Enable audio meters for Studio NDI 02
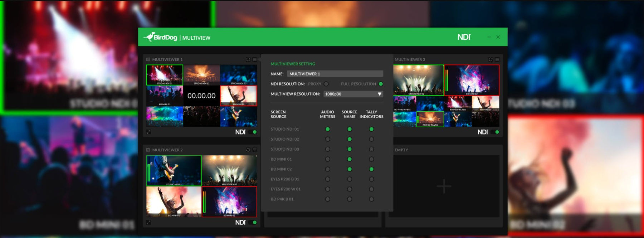Image resolution: width=644 pixels, height=238 pixels. (327, 139)
